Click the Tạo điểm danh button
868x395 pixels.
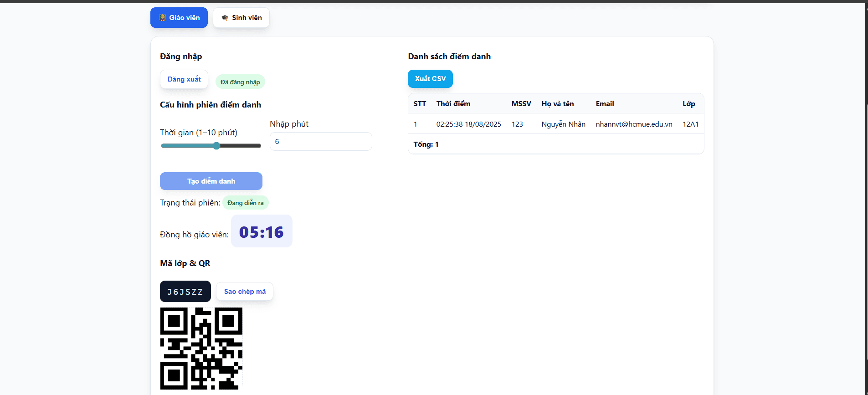[211, 181]
